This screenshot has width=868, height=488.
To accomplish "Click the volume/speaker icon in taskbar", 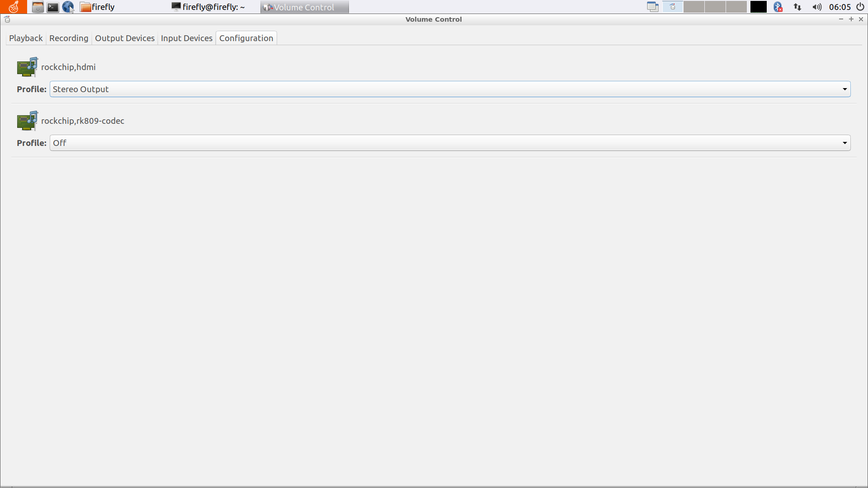I will pos(817,7).
